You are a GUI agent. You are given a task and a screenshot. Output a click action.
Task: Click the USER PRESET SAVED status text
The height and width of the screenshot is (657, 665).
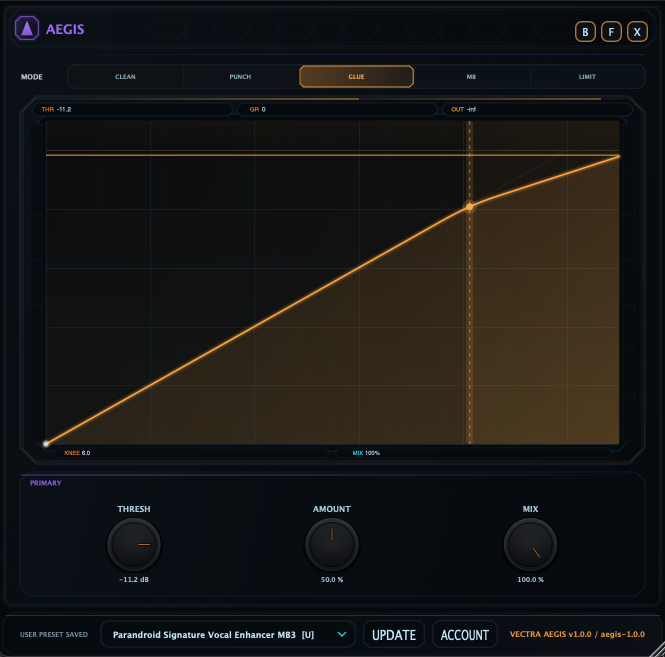coord(54,635)
